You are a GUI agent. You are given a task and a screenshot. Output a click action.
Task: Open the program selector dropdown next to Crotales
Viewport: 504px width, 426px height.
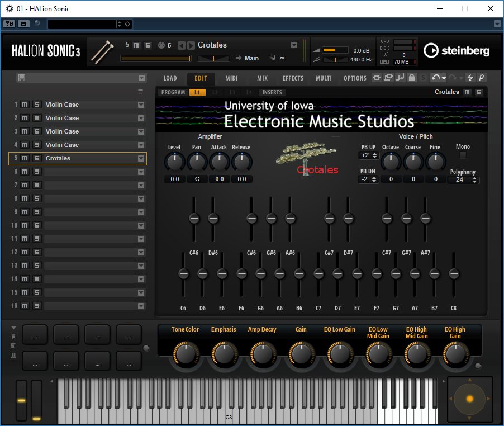pos(294,45)
